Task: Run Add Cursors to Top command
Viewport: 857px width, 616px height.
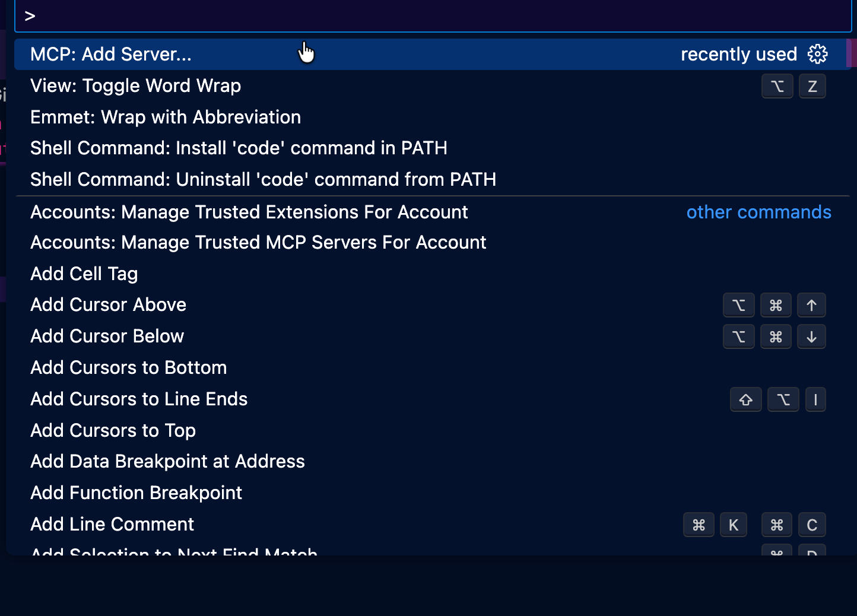Action: tap(113, 431)
